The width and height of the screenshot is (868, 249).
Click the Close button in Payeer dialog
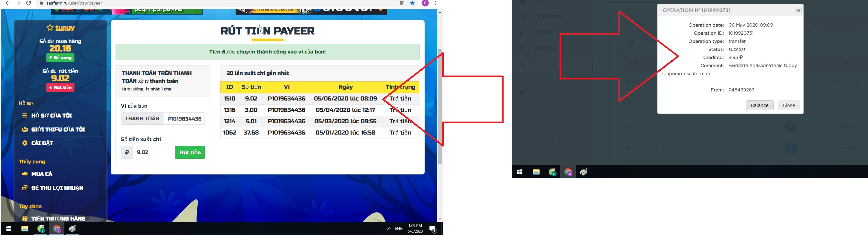click(789, 105)
